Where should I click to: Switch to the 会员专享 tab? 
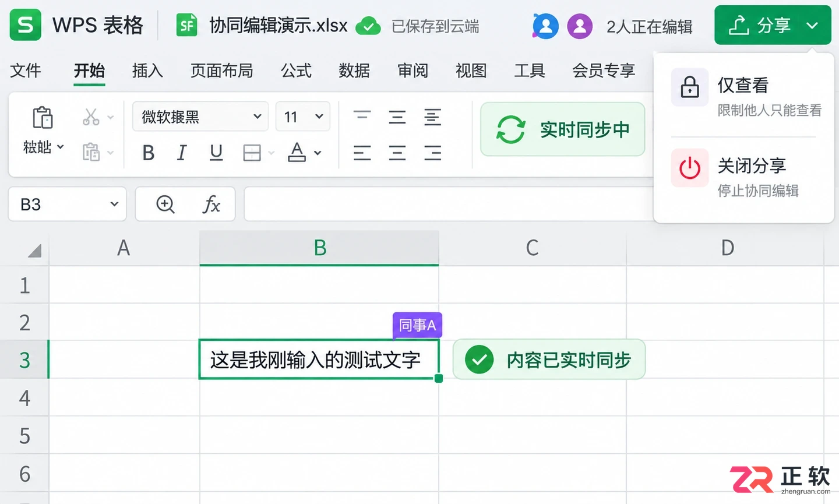point(604,71)
